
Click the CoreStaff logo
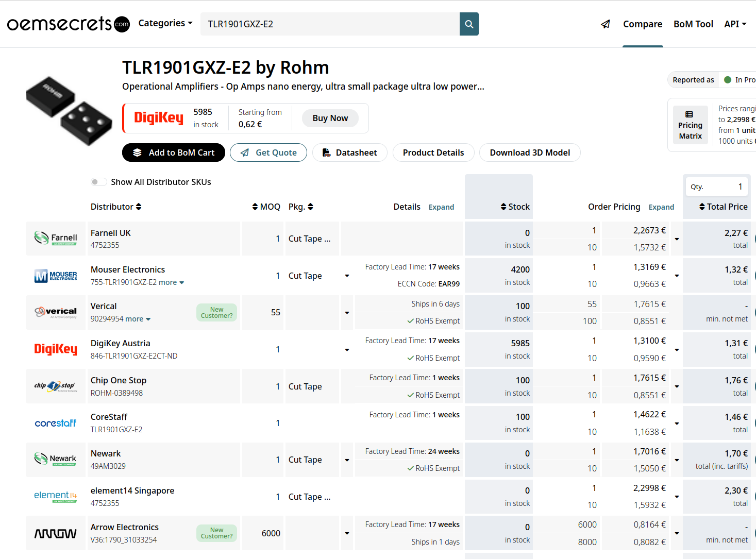click(x=56, y=423)
